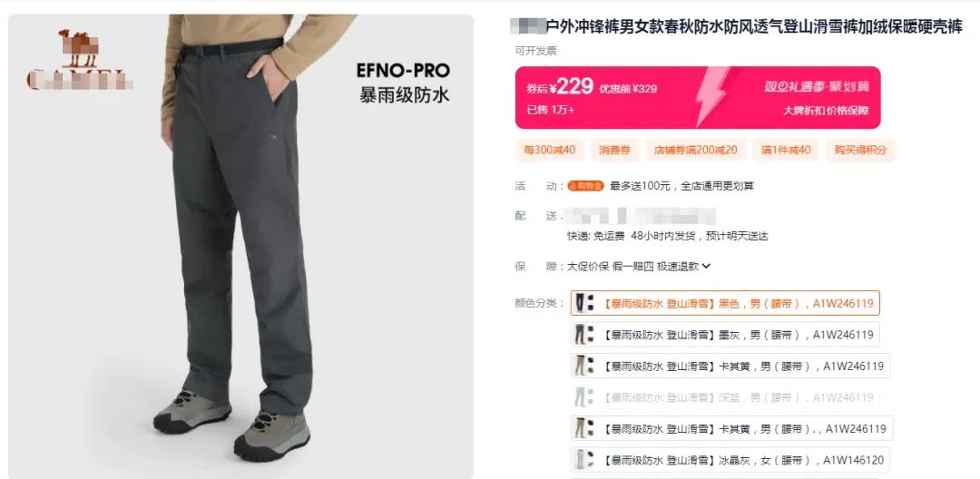The width and height of the screenshot is (980, 479).
Task: Click the 购买得积分 tag
Action: pos(860,150)
